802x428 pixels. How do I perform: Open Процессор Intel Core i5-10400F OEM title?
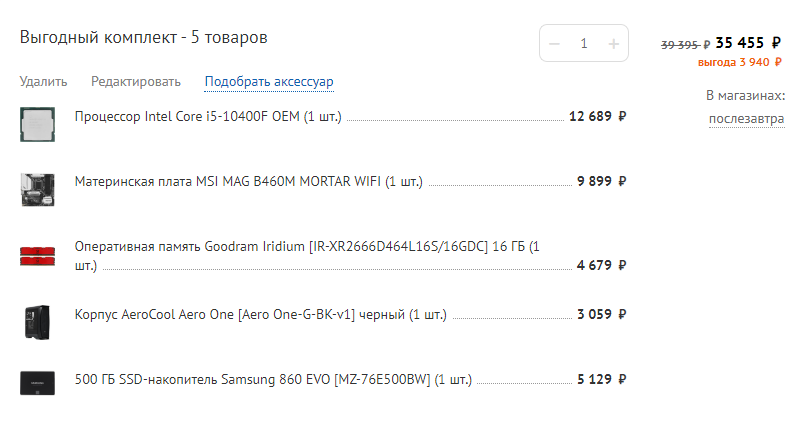pyautogui.click(x=208, y=117)
